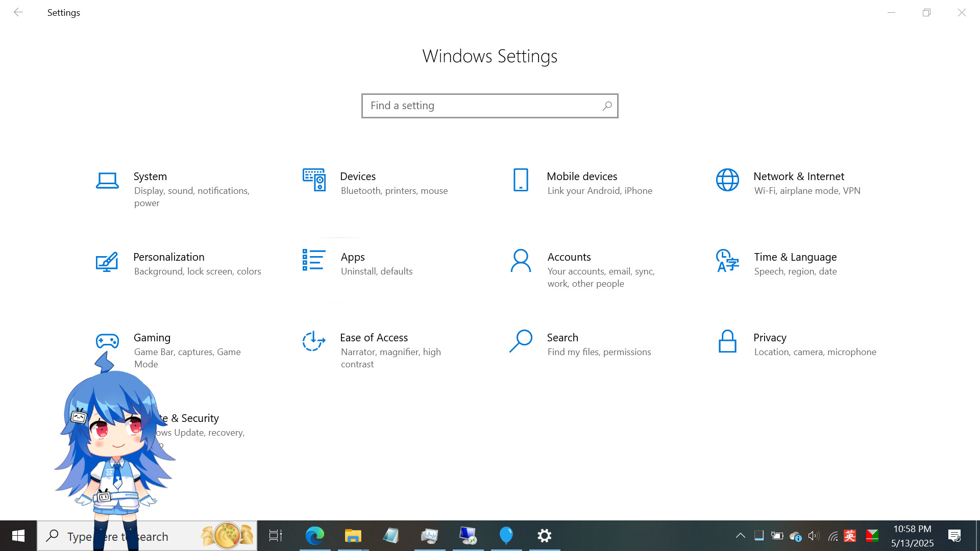Open the System laptop icon
The image size is (980, 551).
[107, 181]
